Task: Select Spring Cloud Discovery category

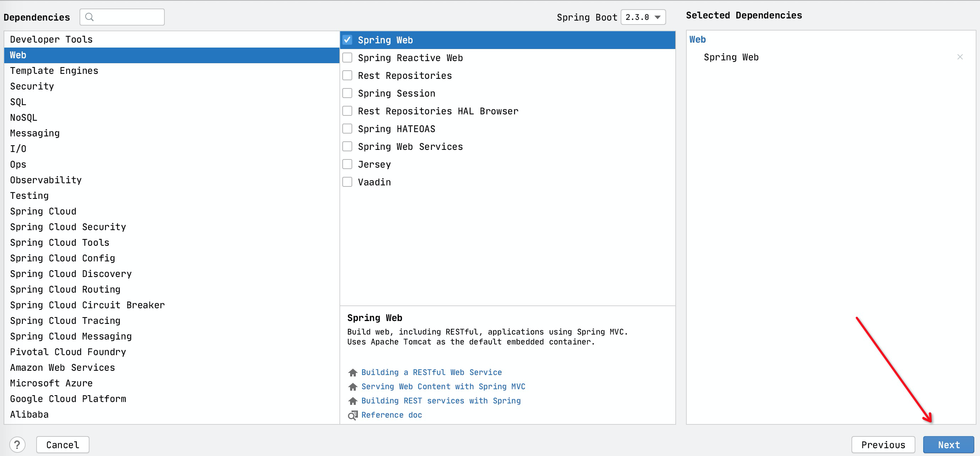Action: pos(171,274)
